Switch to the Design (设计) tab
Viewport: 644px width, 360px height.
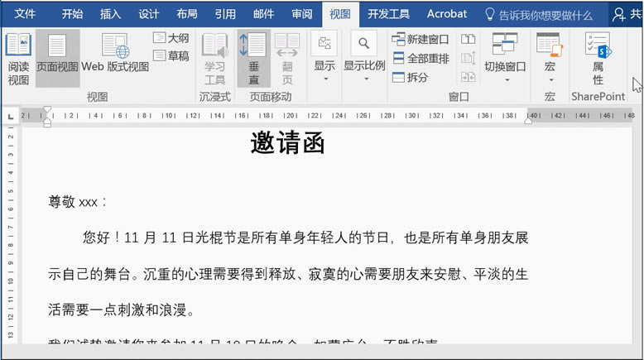click(149, 14)
